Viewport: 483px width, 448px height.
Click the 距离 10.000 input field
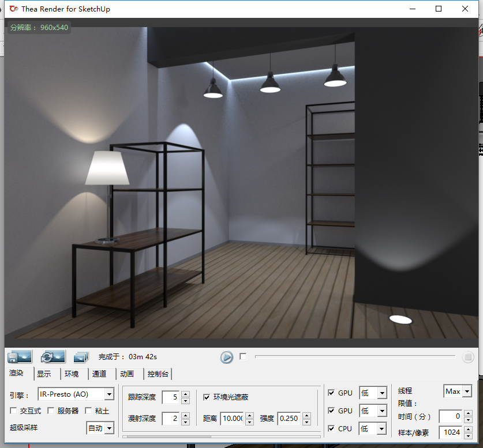click(232, 419)
